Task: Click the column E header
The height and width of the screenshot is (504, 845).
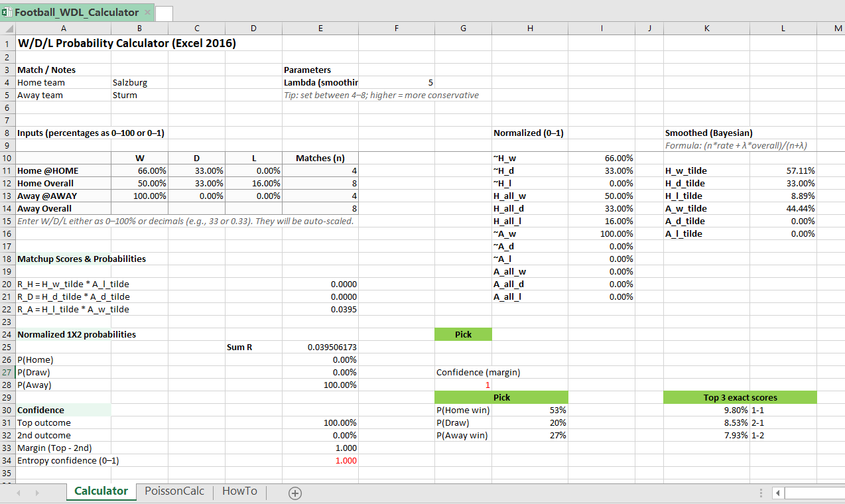Action: 320,29
